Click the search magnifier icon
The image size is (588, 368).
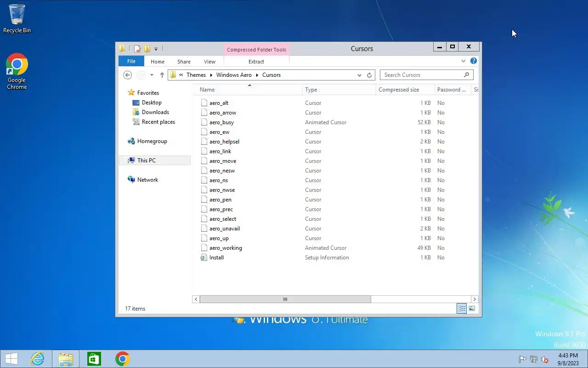click(x=466, y=75)
